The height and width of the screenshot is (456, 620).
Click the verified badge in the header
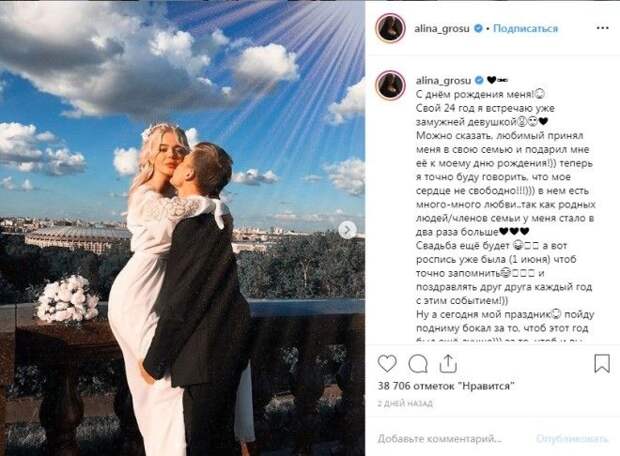478,28
